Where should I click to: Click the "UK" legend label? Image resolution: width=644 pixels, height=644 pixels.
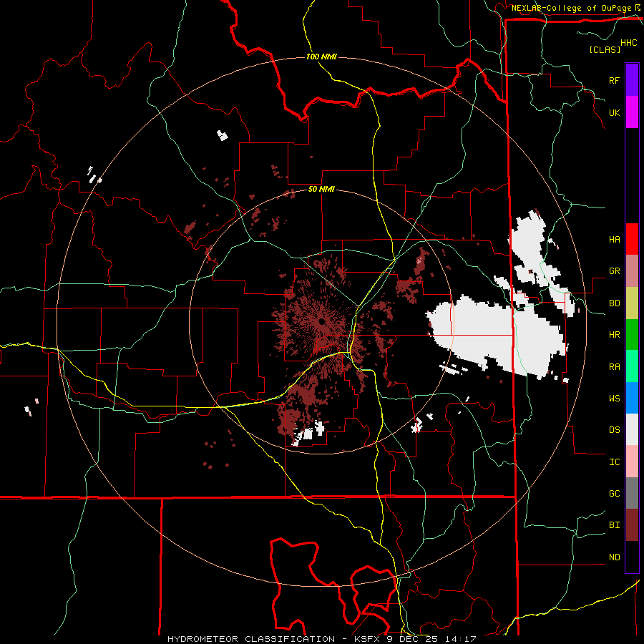(x=614, y=112)
